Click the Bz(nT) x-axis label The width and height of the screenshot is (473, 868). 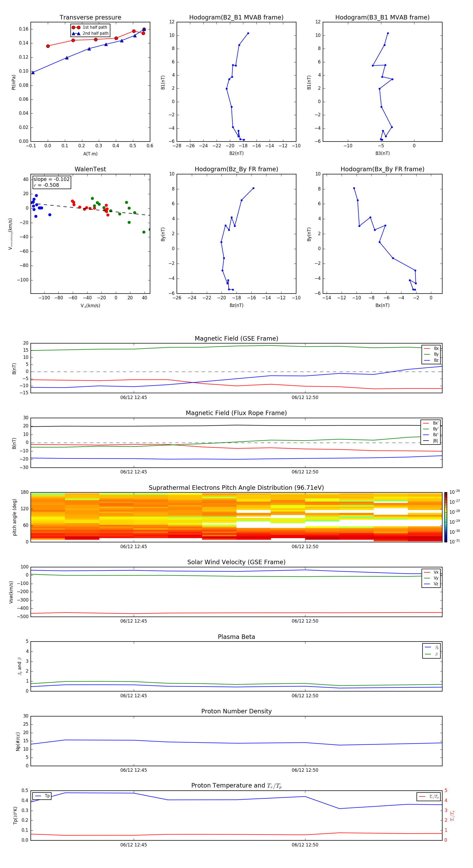[236, 306]
